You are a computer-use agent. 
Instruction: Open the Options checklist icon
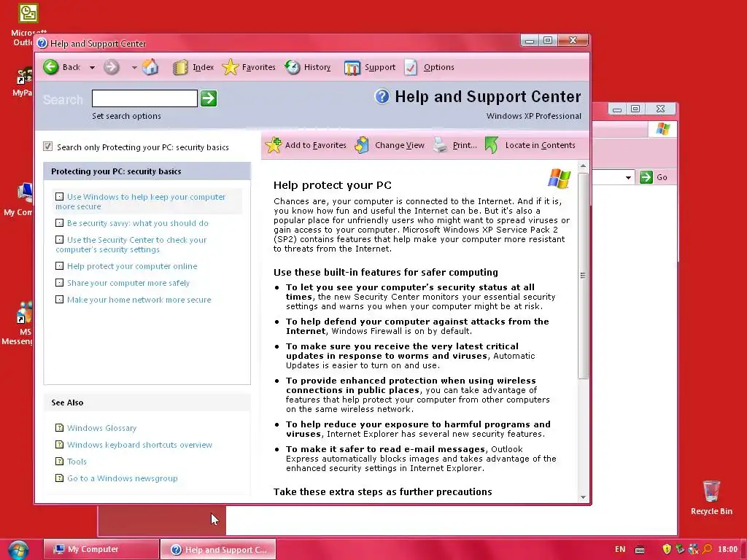coord(411,67)
